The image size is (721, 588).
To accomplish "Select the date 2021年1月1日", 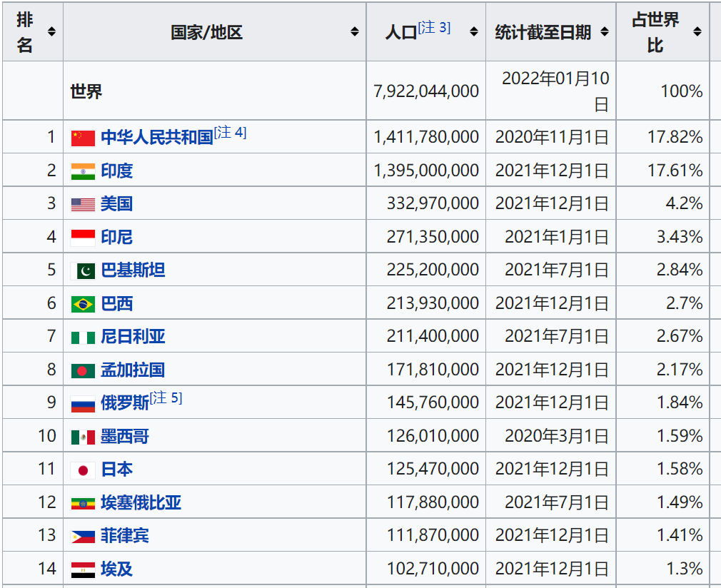I will click(x=558, y=237).
